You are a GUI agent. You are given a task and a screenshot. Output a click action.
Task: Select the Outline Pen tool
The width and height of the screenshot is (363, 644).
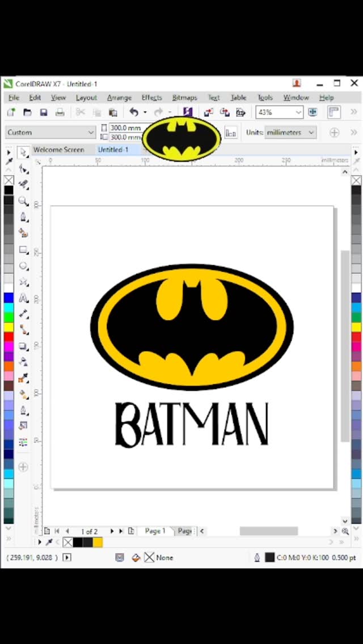[x=23, y=410]
